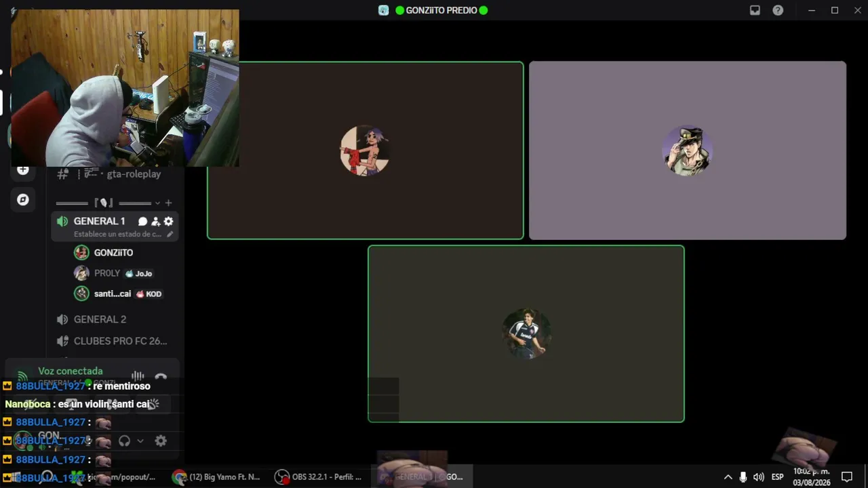Open the #gta-roleplay text channel

pyautogui.click(x=115, y=174)
